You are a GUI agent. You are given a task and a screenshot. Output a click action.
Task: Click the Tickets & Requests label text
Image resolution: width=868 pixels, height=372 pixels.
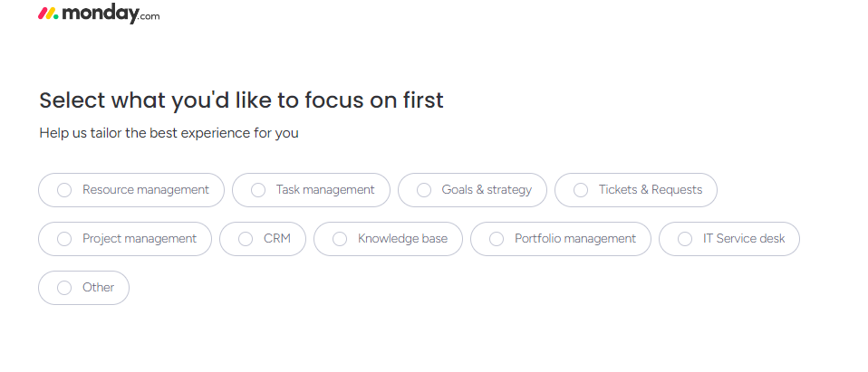tap(651, 190)
